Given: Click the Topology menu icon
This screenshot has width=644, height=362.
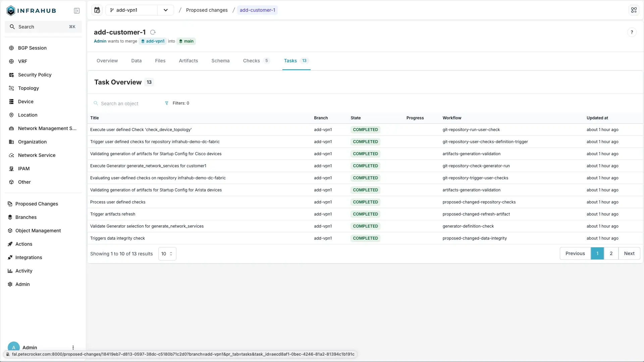Looking at the screenshot, I should click(11, 88).
